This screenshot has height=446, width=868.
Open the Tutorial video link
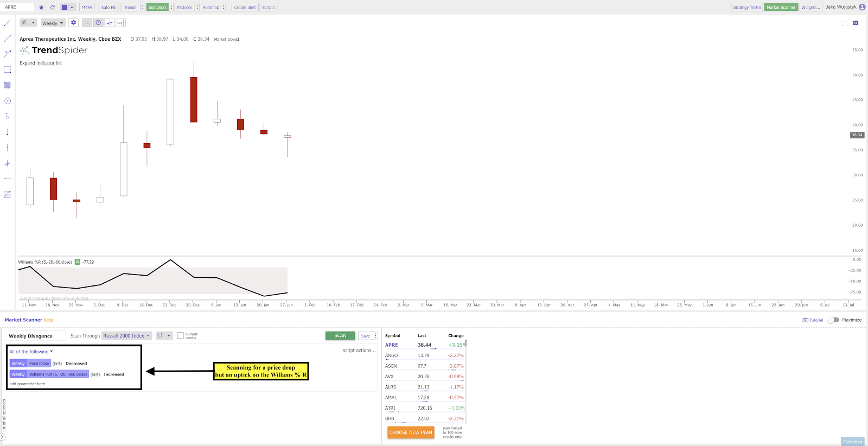coord(813,320)
